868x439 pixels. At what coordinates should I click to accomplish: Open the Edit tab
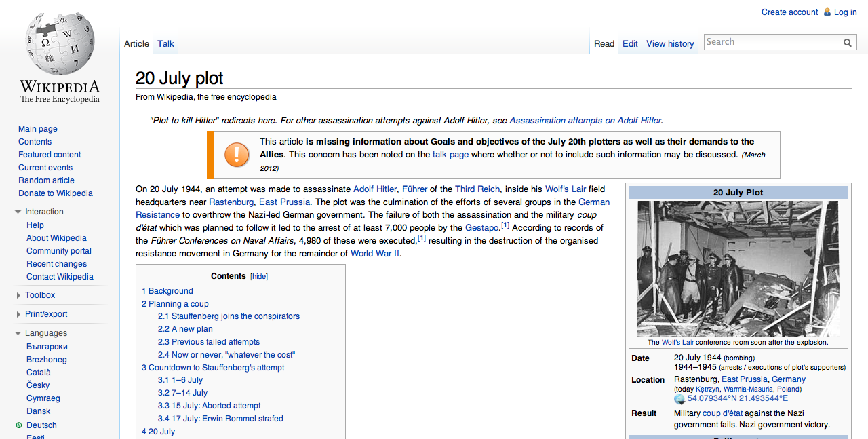pos(630,43)
